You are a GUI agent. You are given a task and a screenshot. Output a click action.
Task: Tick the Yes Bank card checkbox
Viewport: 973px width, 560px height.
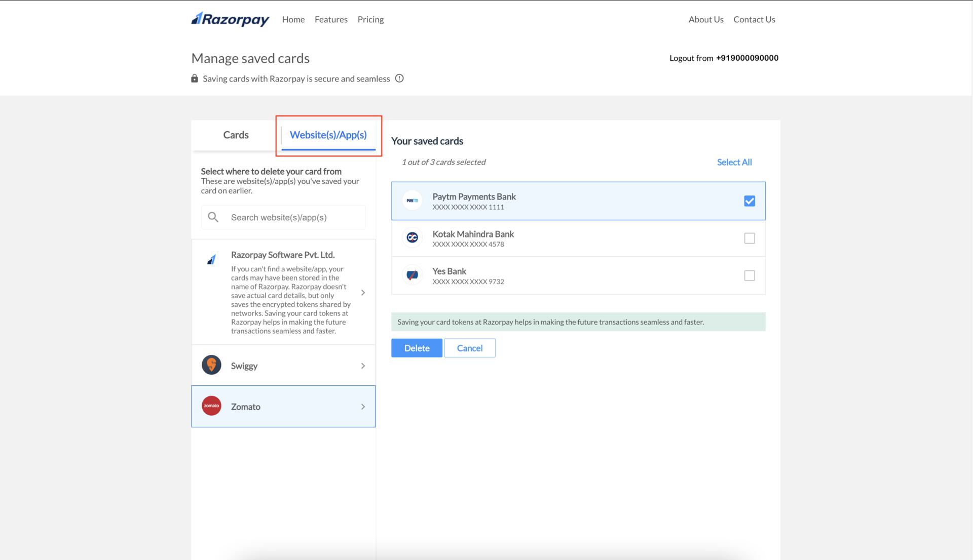(x=750, y=275)
